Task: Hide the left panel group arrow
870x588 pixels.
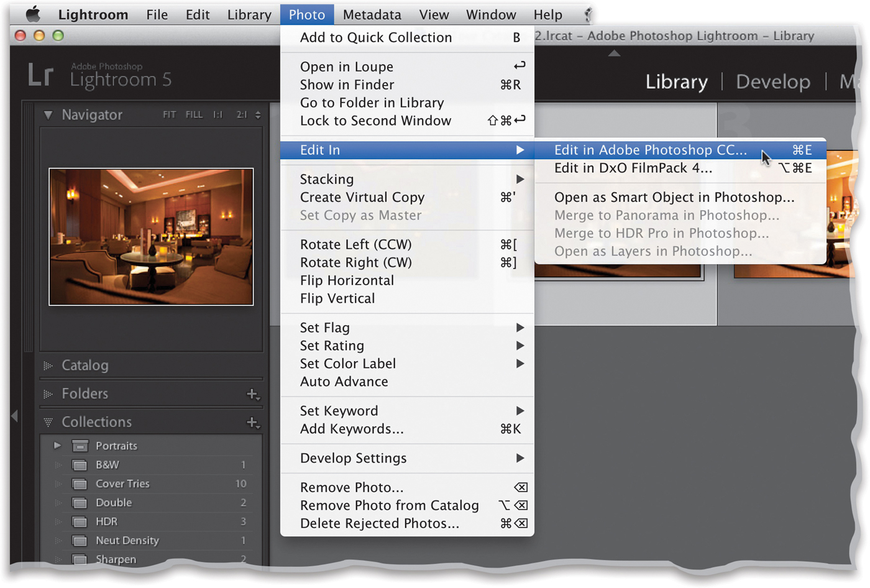Action: click(x=15, y=416)
